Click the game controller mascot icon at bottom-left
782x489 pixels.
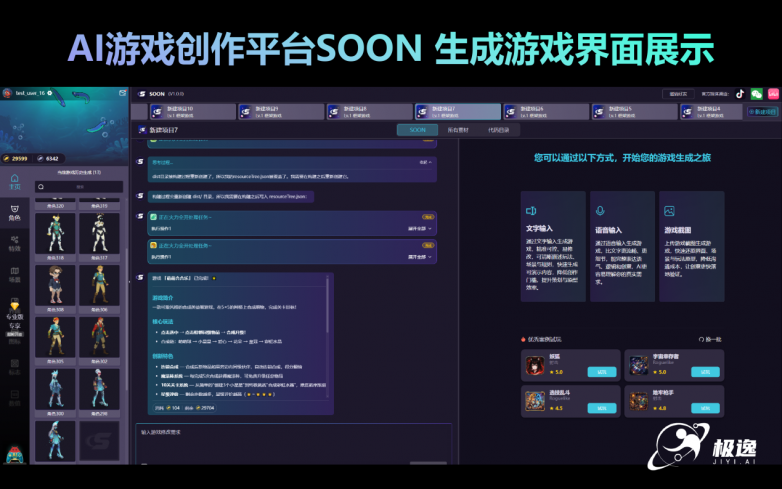point(14,455)
